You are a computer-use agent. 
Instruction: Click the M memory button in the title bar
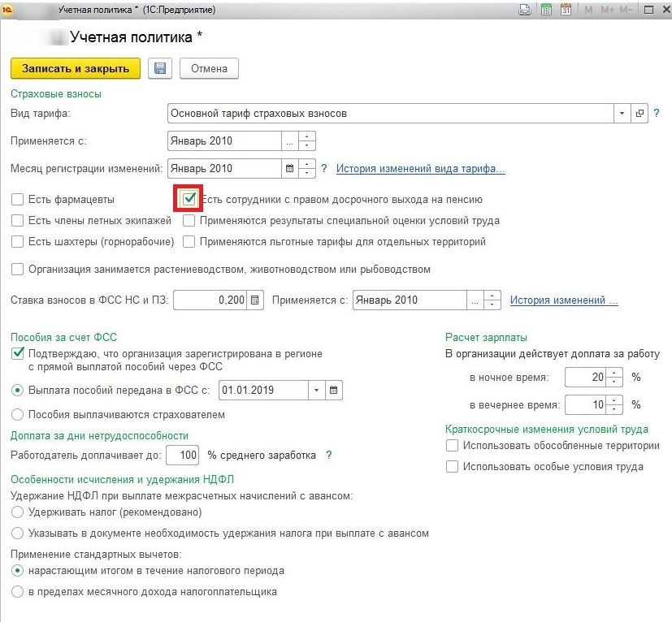click(x=588, y=10)
